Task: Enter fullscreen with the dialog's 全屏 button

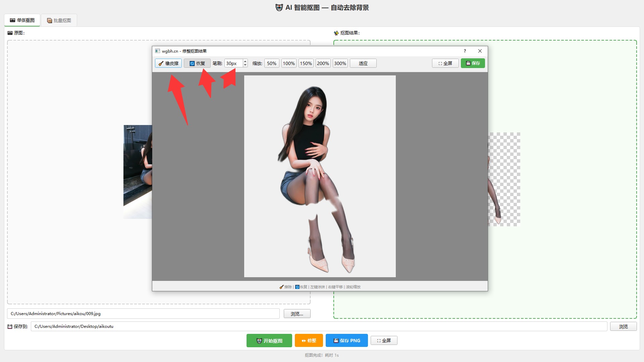Action: coord(445,63)
